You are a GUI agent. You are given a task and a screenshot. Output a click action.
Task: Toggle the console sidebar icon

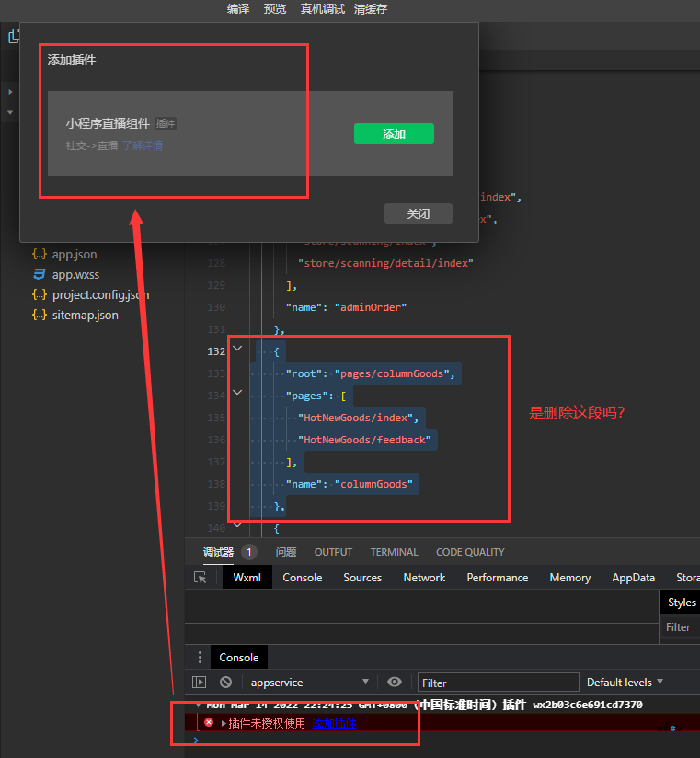(200, 682)
